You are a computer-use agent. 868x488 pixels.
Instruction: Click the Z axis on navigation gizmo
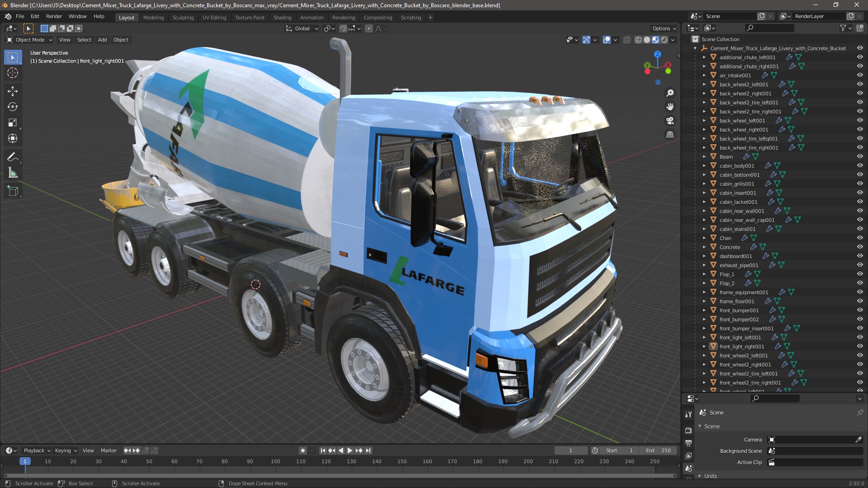pos(658,54)
